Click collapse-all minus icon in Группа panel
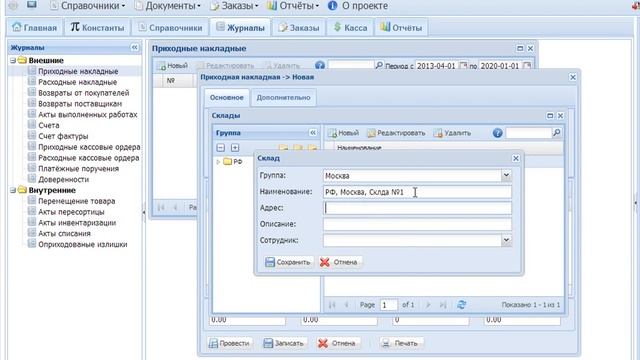Image resolution: width=640 pixels, height=360 pixels. click(221, 148)
